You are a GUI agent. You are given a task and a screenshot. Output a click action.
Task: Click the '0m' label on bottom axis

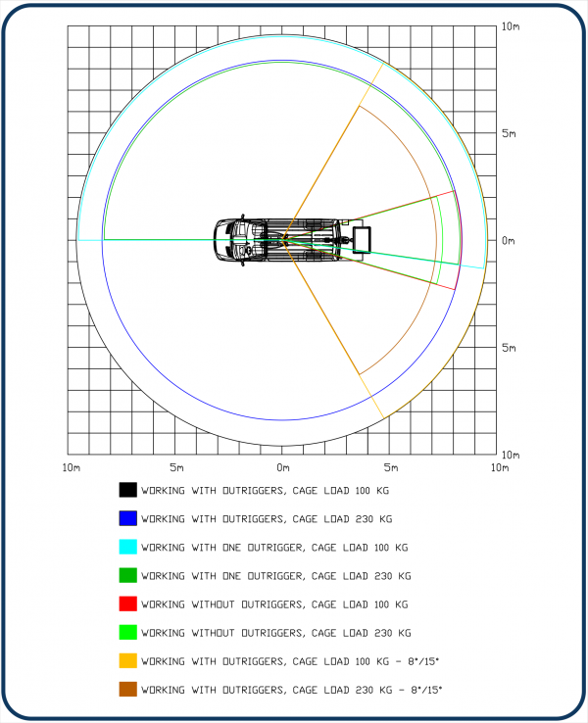click(282, 467)
